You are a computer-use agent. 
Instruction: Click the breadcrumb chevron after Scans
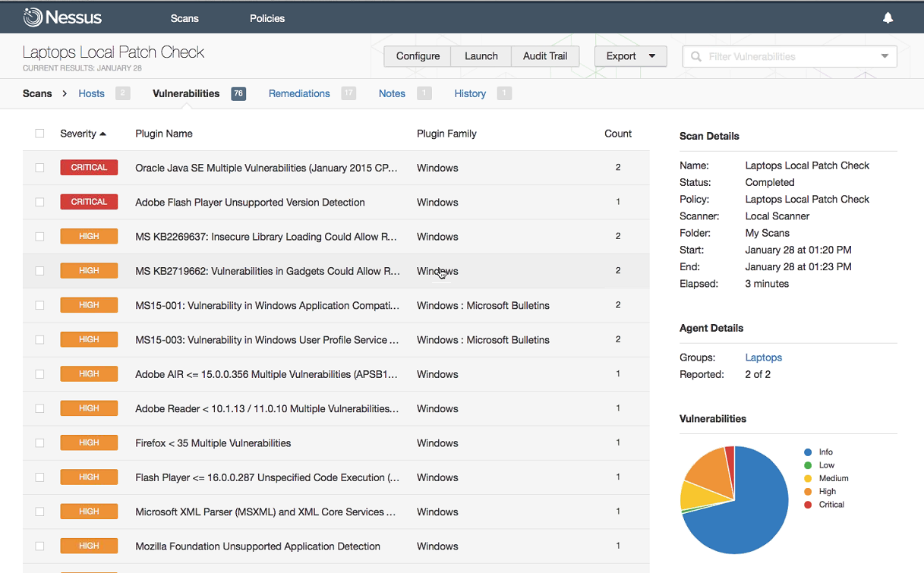[65, 93]
